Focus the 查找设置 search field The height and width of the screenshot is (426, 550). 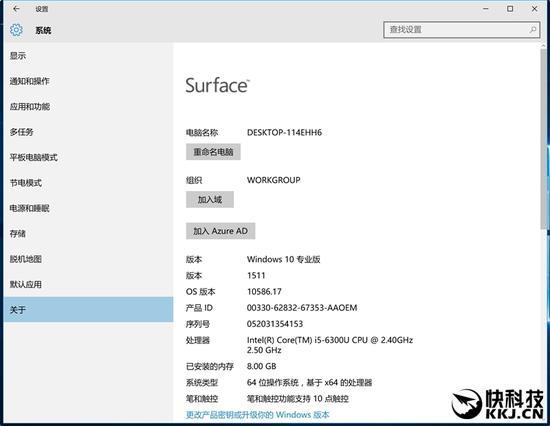tap(462, 30)
